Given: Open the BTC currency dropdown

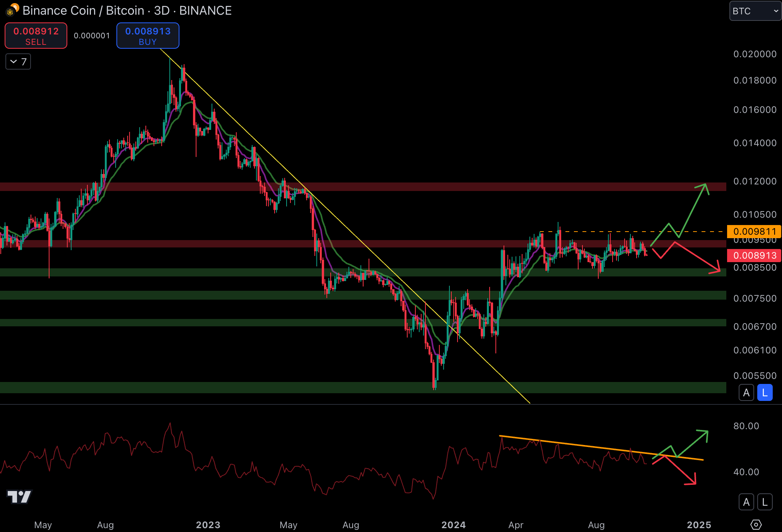Looking at the screenshot, I should point(755,11).
